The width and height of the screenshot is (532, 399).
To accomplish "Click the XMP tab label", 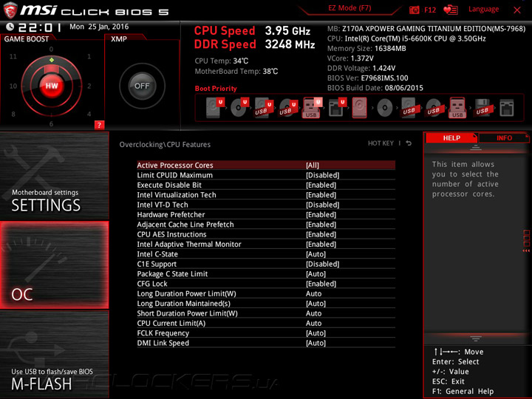I will point(119,39).
